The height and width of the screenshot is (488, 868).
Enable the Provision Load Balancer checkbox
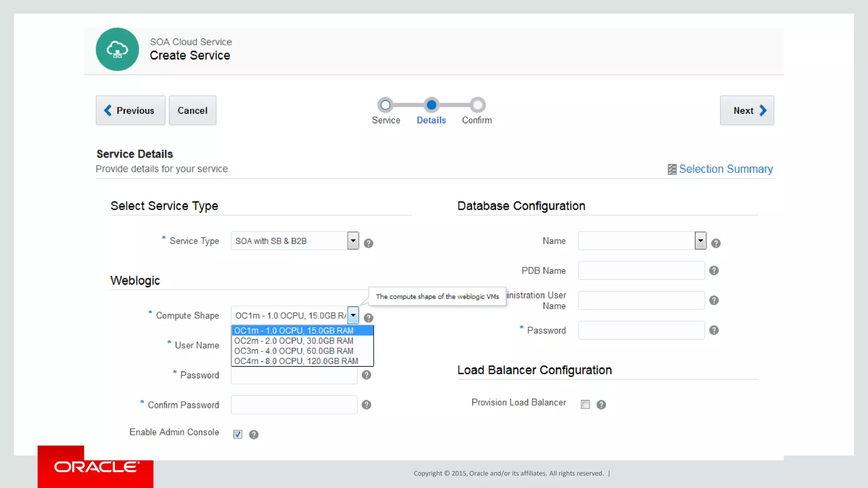tap(585, 405)
